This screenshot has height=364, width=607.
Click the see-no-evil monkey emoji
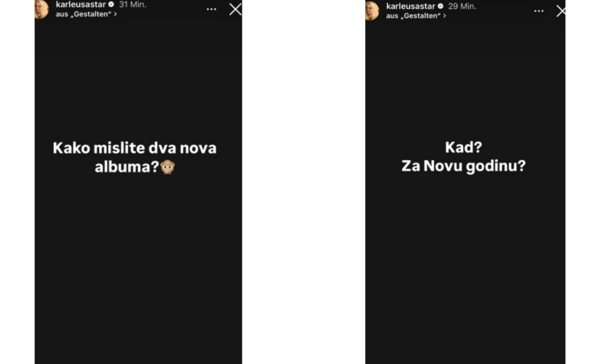coord(167,167)
